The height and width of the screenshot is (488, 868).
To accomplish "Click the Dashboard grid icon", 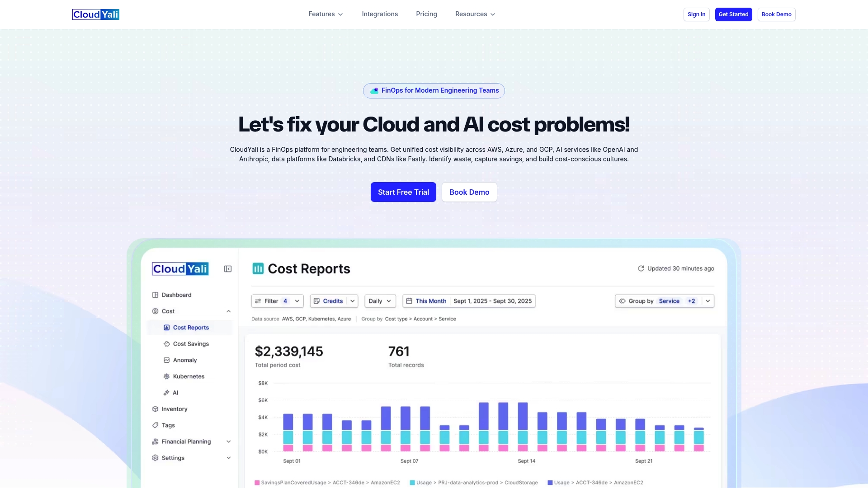I will (x=155, y=295).
